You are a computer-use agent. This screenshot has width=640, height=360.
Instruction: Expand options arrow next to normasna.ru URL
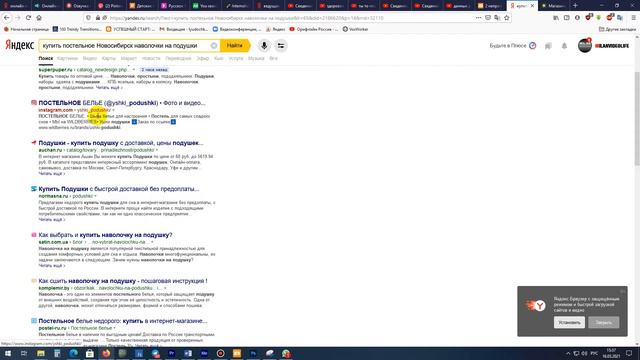click(96, 196)
